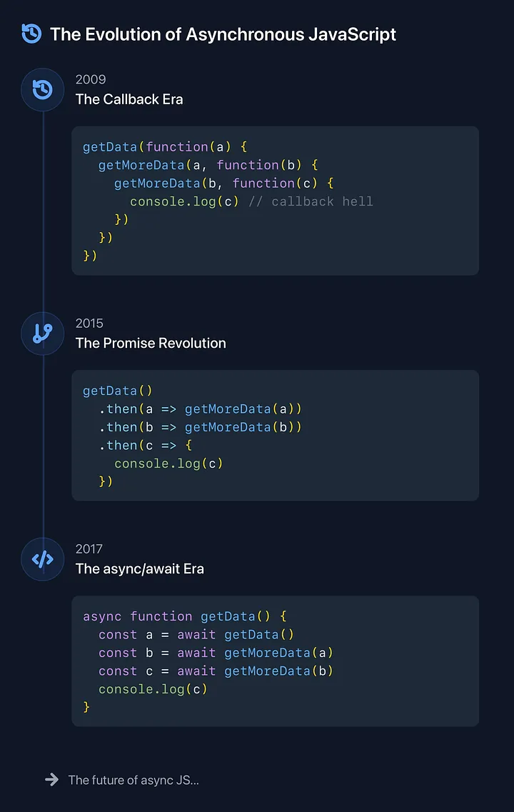Click the 2017 year label

(x=89, y=548)
